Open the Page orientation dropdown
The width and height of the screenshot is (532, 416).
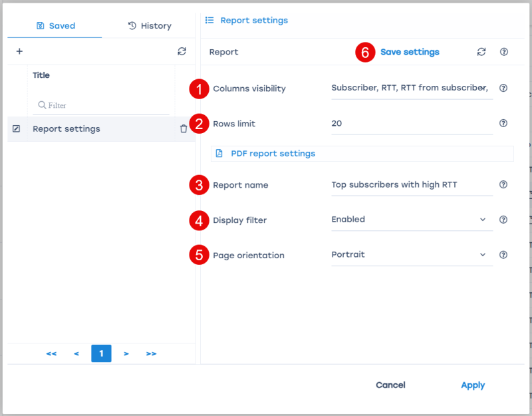(x=412, y=255)
